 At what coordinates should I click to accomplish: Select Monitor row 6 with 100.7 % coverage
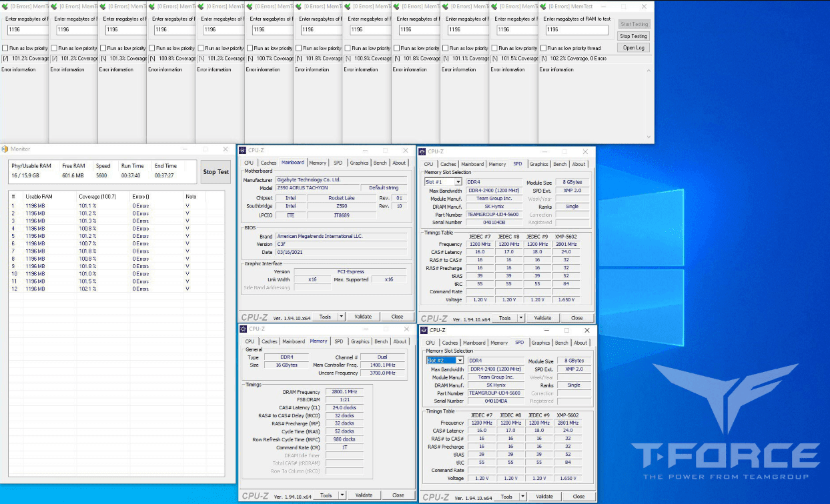click(117, 243)
